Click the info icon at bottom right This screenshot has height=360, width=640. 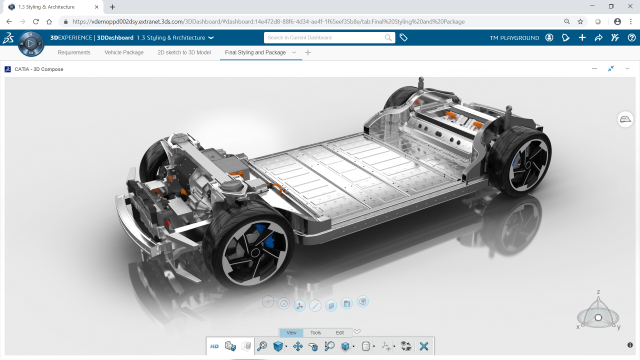(x=630, y=345)
